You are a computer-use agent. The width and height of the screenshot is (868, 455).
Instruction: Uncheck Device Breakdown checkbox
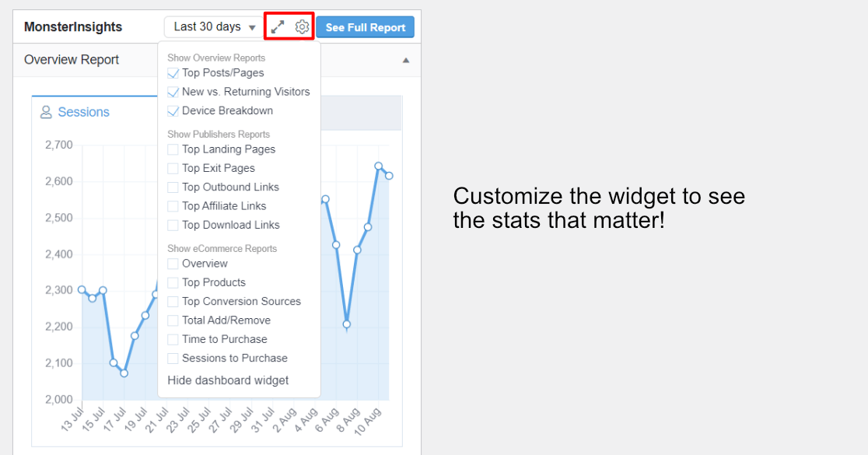pyautogui.click(x=173, y=110)
